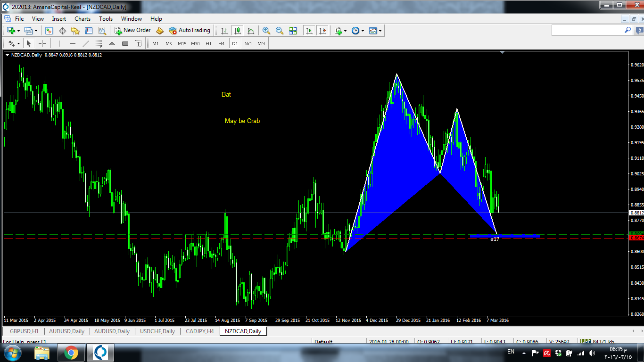Launch MetaEditor via the yellow book icon

pos(160,30)
